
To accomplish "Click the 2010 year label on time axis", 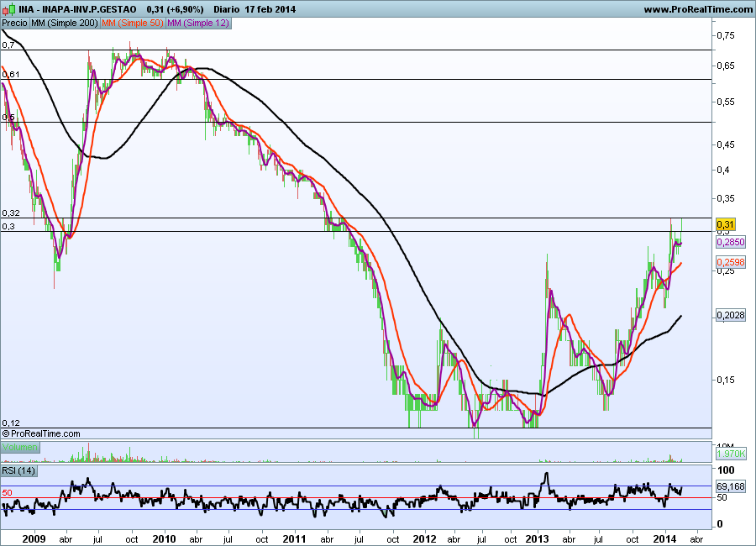I will point(164,539).
